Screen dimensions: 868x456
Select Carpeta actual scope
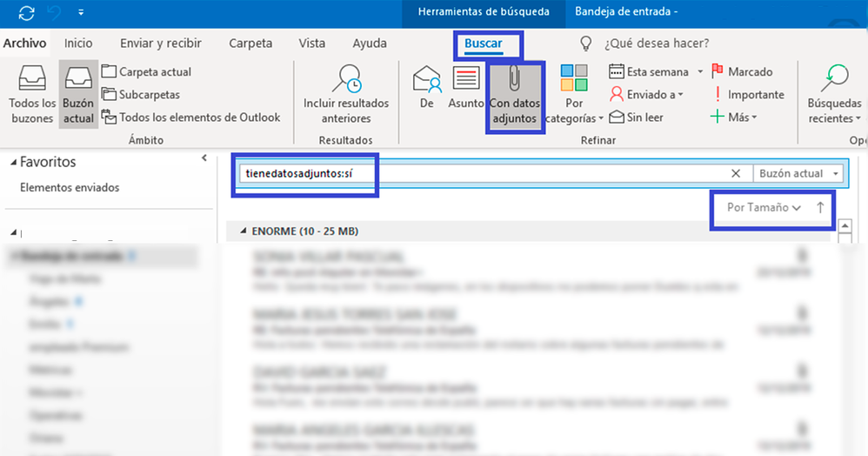click(x=147, y=71)
